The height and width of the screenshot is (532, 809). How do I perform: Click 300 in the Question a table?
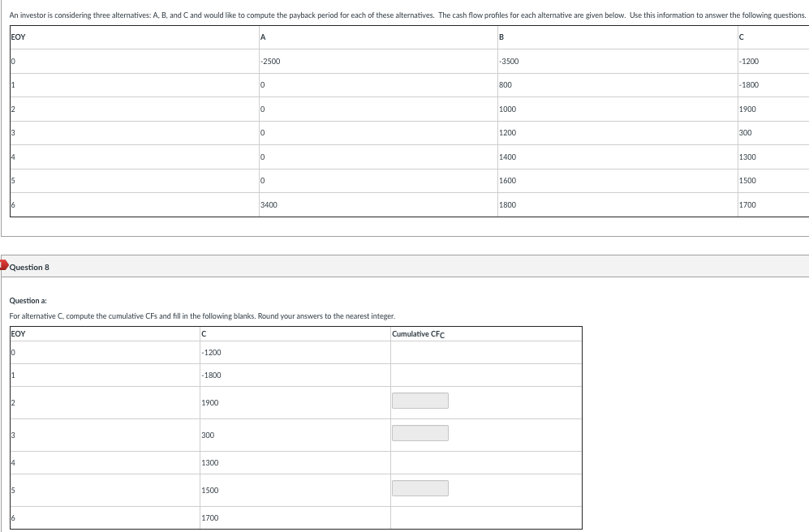click(x=208, y=435)
